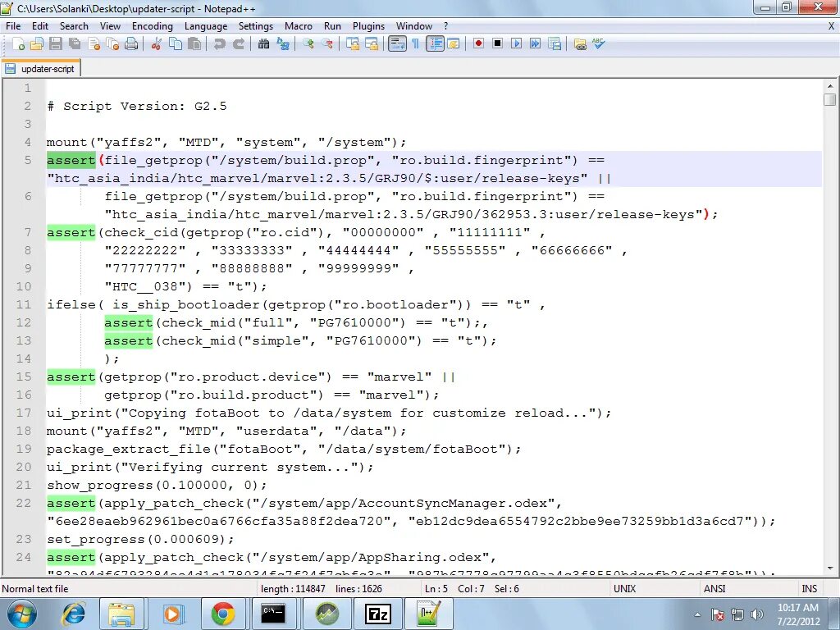Open Command Prompt taskbar button
The width and height of the screenshot is (840, 630).
click(273, 614)
